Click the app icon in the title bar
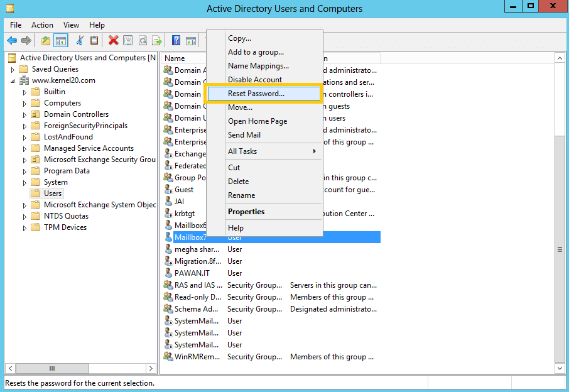 [10, 8]
